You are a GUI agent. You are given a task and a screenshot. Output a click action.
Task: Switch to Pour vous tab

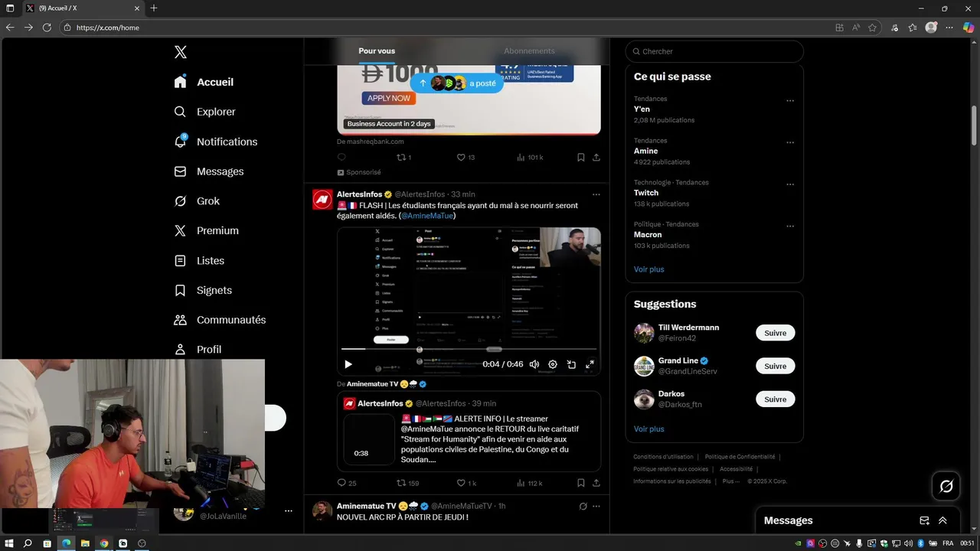(x=377, y=51)
